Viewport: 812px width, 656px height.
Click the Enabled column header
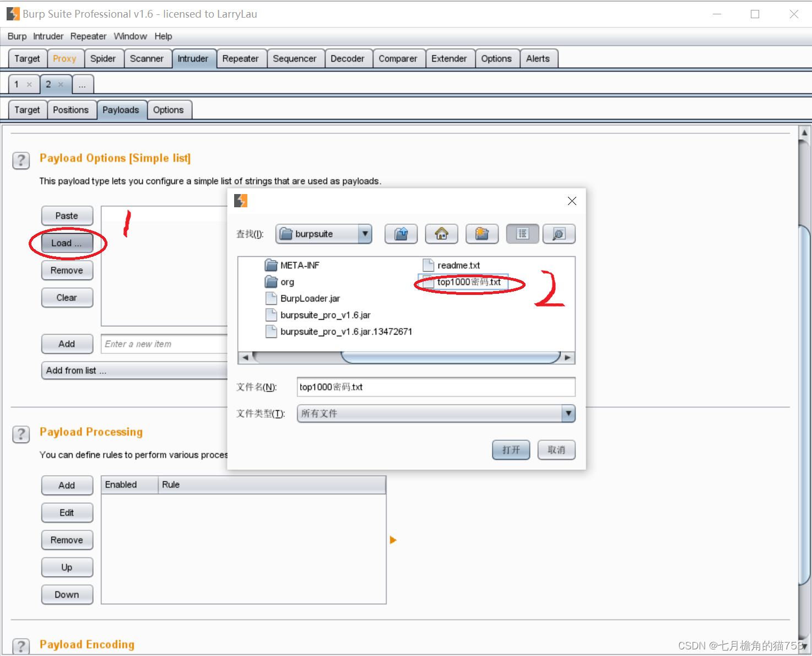130,485
